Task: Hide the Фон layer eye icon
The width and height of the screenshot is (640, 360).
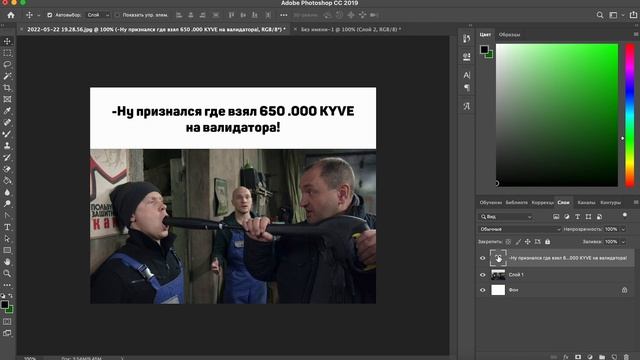Action: click(x=482, y=290)
